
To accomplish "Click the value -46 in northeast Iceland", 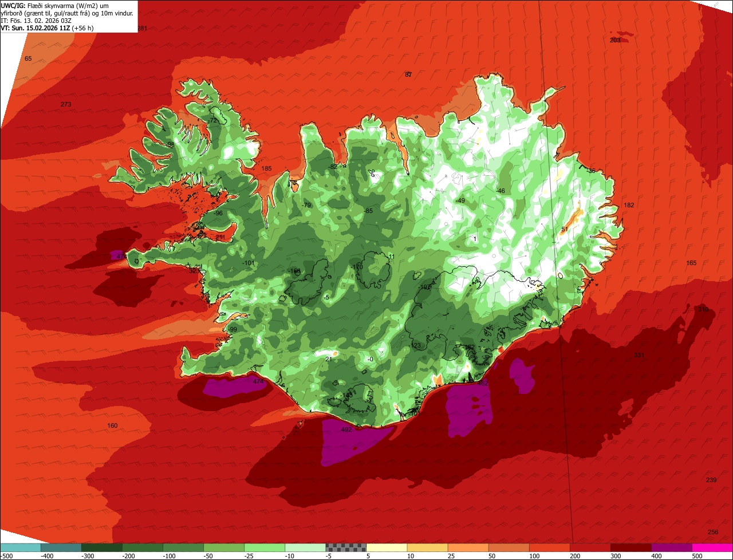I will [x=501, y=191].
